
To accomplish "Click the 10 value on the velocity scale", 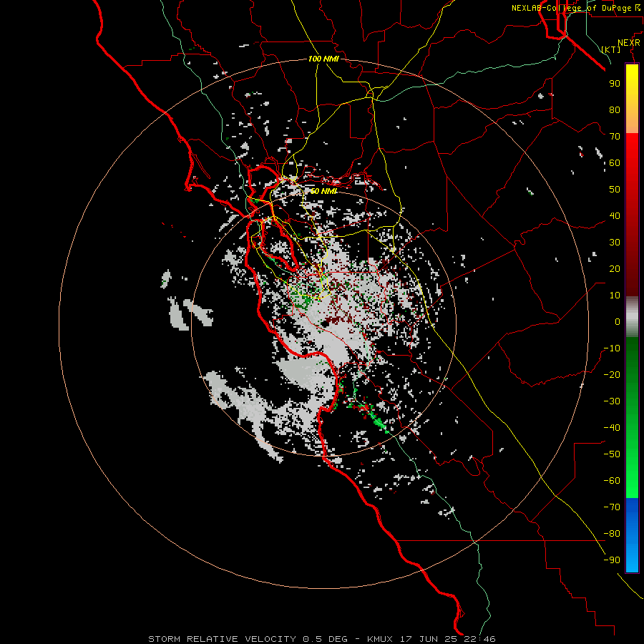I will click(x=615, y=296).
